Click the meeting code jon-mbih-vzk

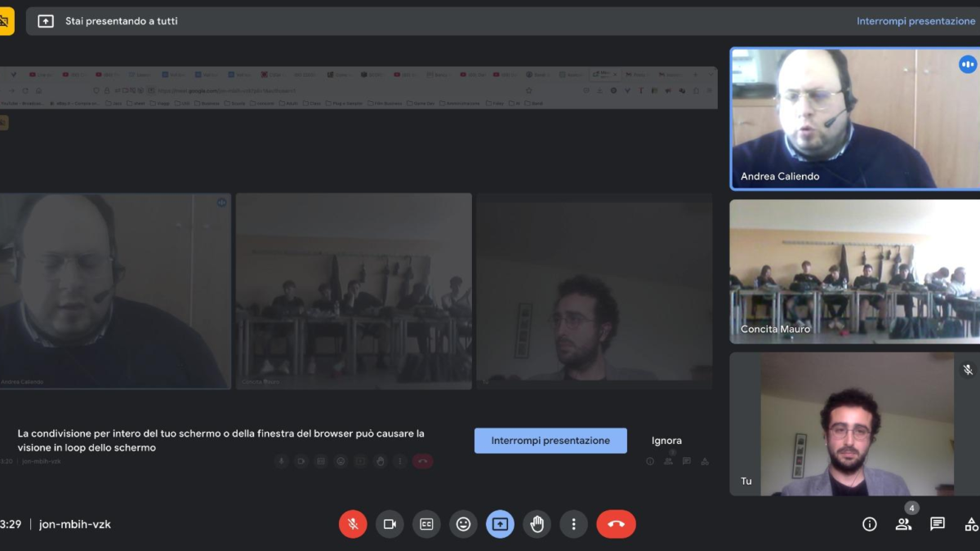click(75, 524)
